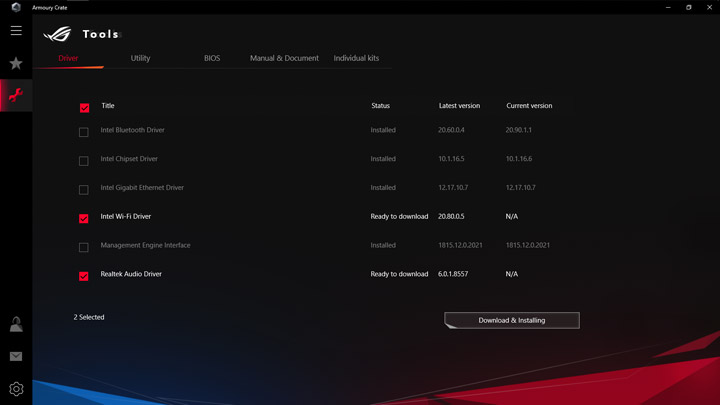The height and width of the screenshot is (405, 720).
Task: Select the Management Engine Interface row title
Action: coord(145,245)
